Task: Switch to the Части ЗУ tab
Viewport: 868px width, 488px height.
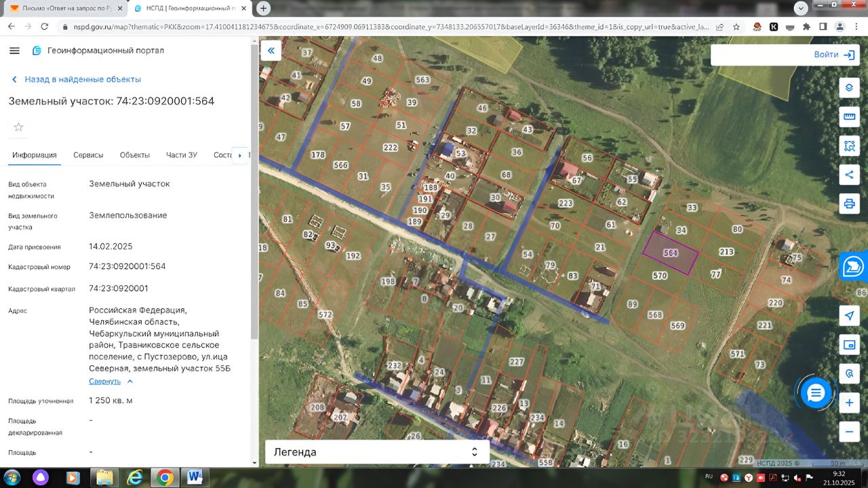Action: (181, 155)
